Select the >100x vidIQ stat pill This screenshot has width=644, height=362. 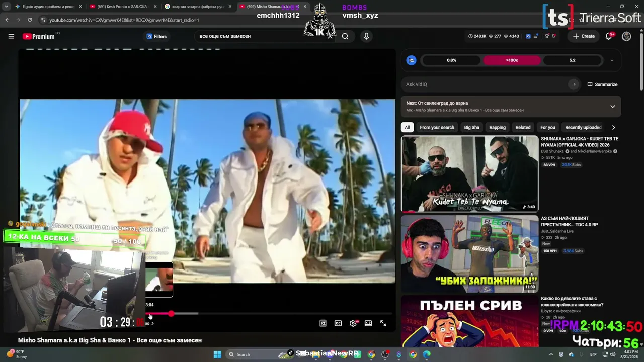[x=512, y=60]
